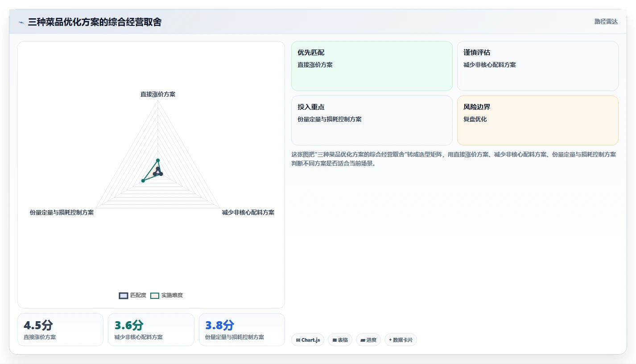Viewport: 636px width, 364px height.
Task: Click the 表格 tag
Action: 340,340
